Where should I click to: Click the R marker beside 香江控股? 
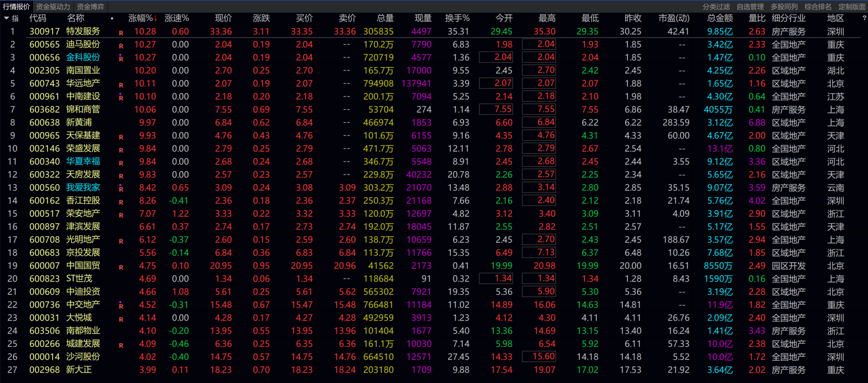click(x=121, y=202)
